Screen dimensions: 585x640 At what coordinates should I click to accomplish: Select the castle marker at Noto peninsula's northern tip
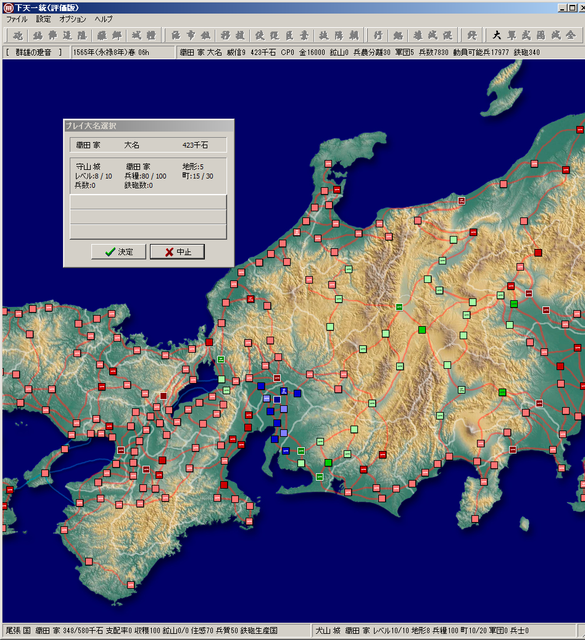pyautogui.click(x=328, y=164)
